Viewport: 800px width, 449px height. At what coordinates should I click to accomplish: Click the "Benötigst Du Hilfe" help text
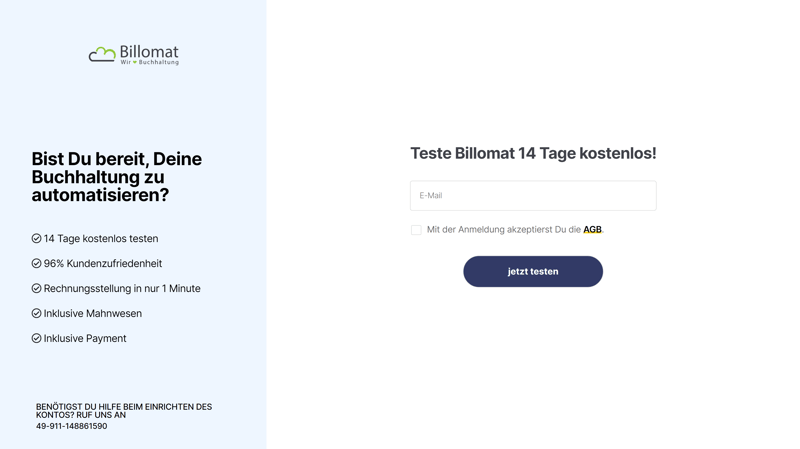coord(124,411)
